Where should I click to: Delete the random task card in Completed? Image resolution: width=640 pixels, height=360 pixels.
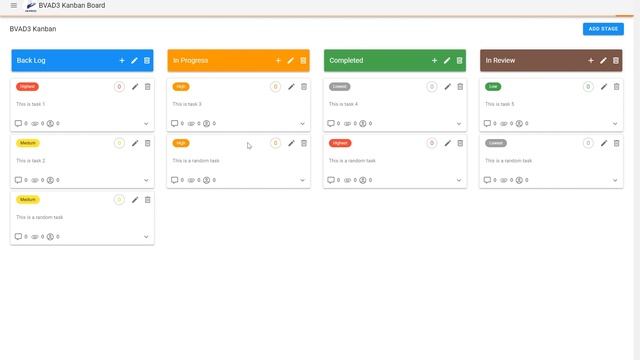point(460,143)
